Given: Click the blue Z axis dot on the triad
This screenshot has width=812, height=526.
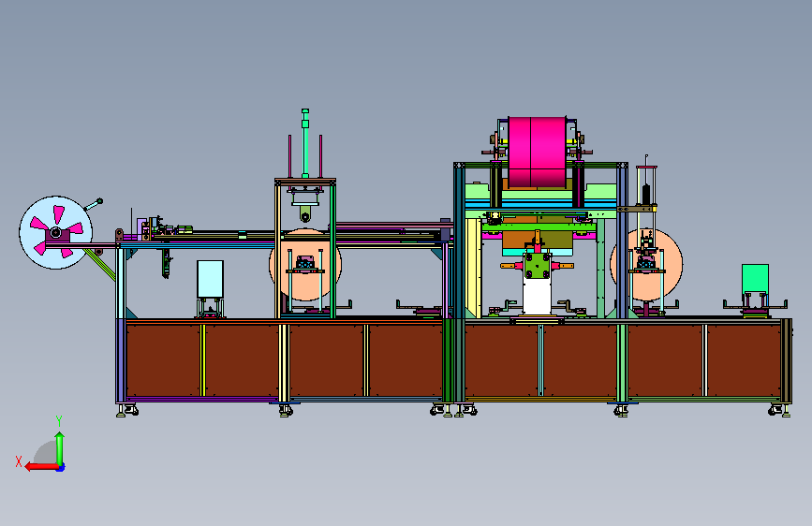Looking at the screenshot, I should pyautogui.click(x=61, y=468).
